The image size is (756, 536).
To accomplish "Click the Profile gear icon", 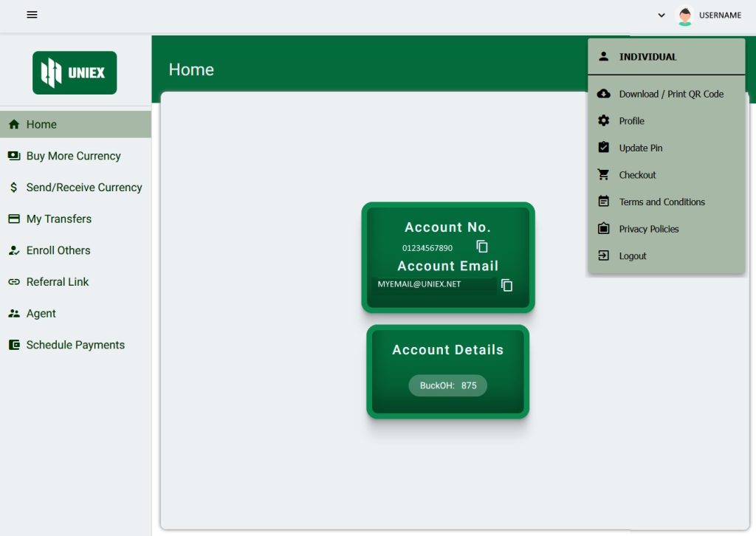I will click(x=603, y=121).
